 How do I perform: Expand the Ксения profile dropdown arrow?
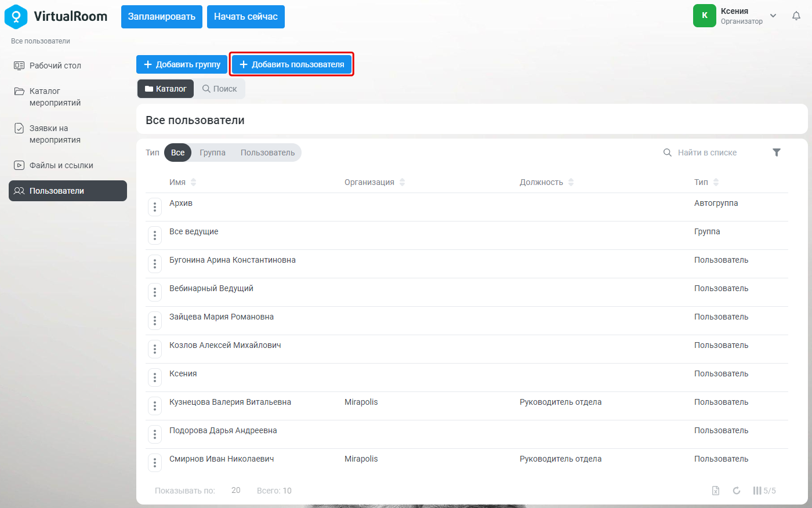click(x=773, y=16)
